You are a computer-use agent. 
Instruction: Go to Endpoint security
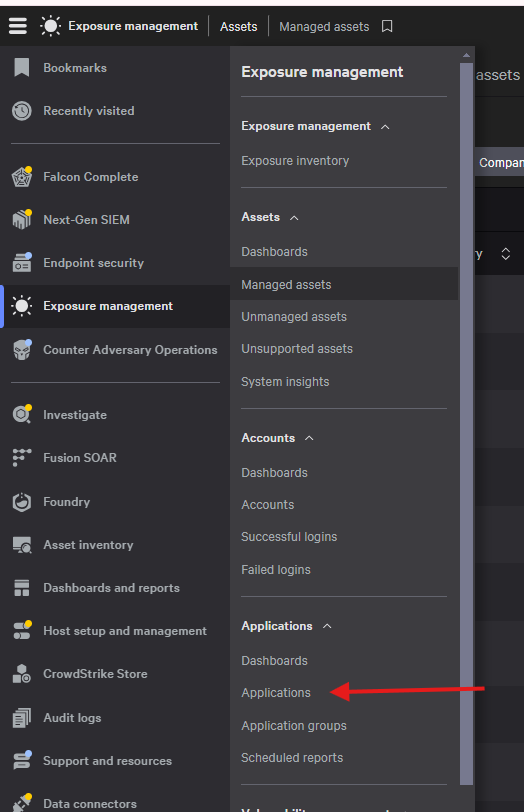(93, 263)
